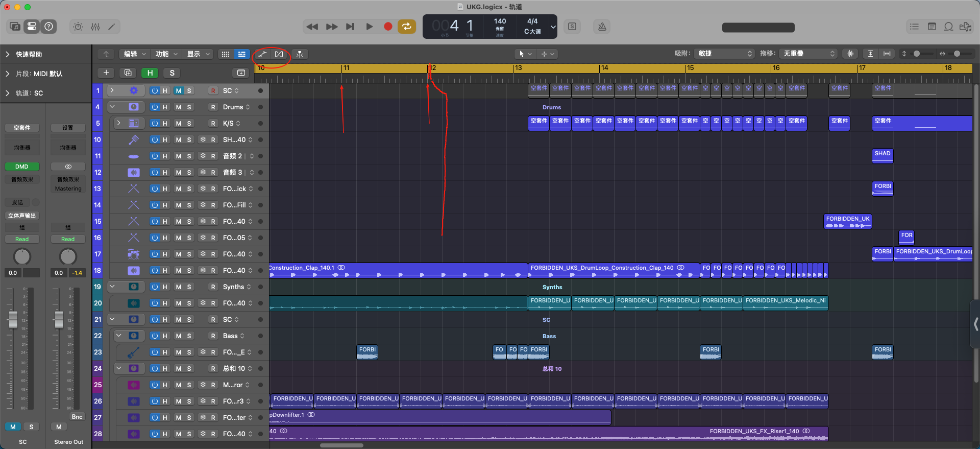This screenshot has width=980, height=449.
Task: Click the SC channel volume fader
Action: tap(13, 320)
